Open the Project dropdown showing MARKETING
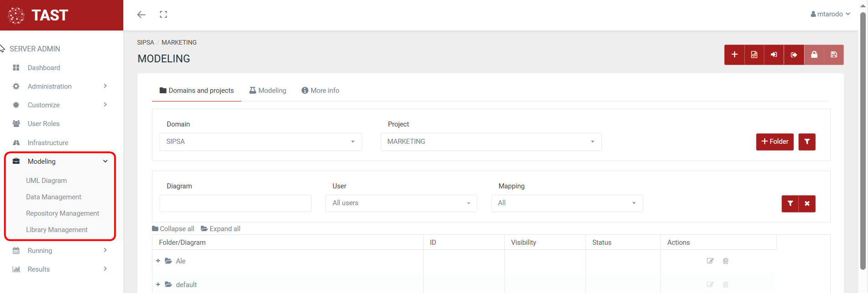Viewport: 868px width, 293px height. (x=491, y=142)
